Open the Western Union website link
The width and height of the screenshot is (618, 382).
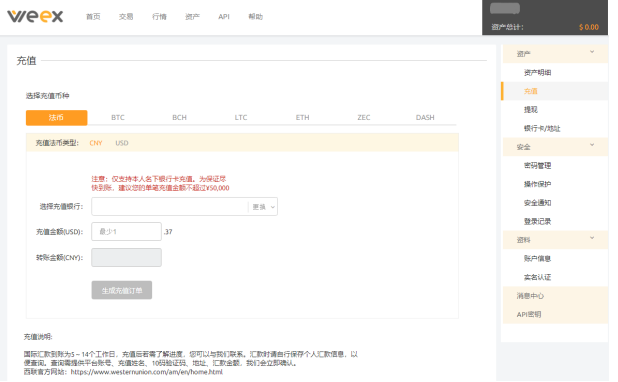point(147,372)
